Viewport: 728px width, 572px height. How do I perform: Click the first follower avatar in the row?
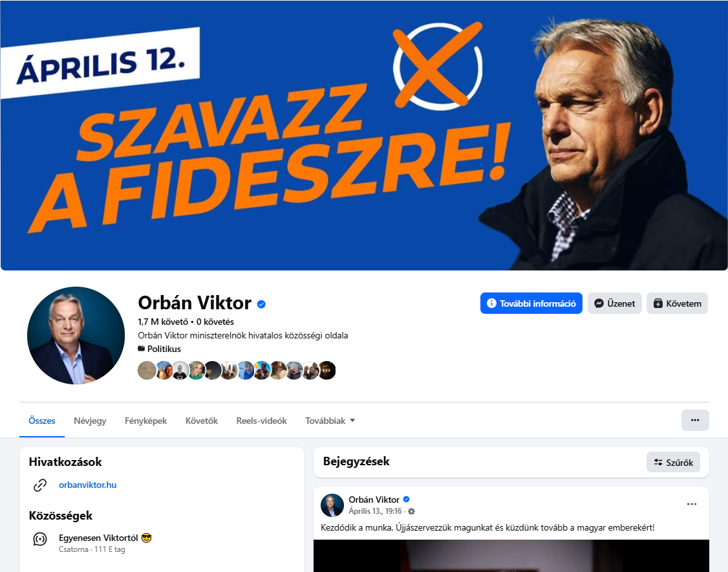(x=147, y=370)
